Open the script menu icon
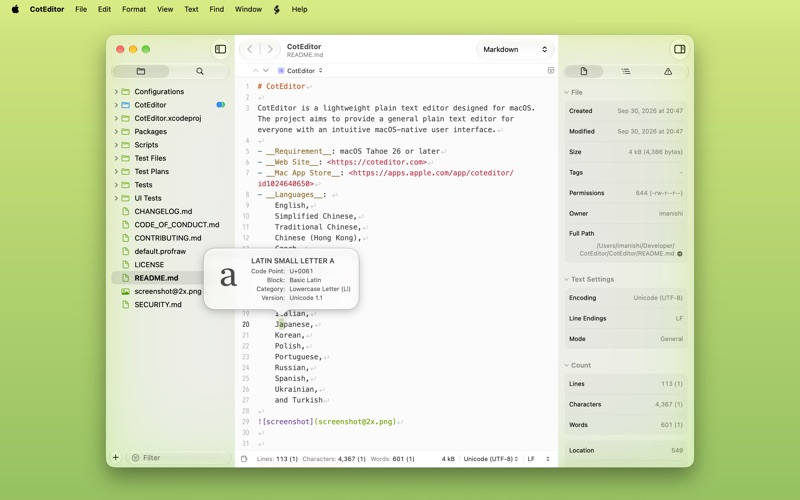Screen dimensions: 800x500 point(277,9)
